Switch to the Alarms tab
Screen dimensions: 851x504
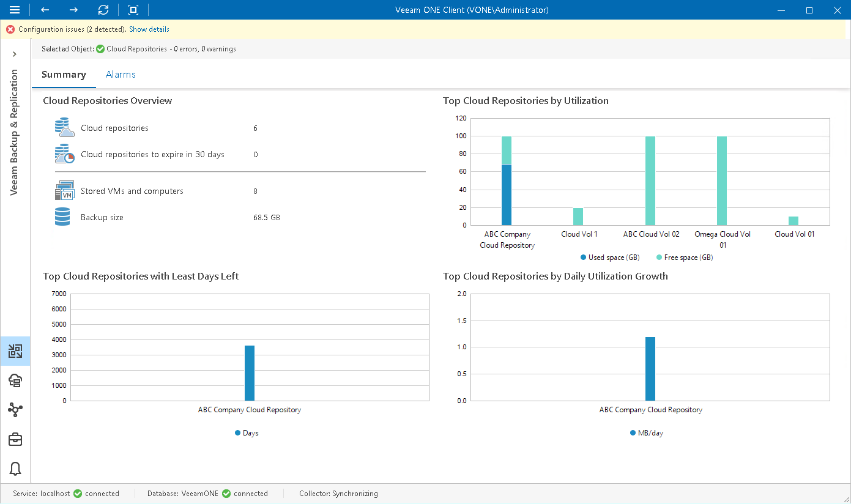pos(120,74)
